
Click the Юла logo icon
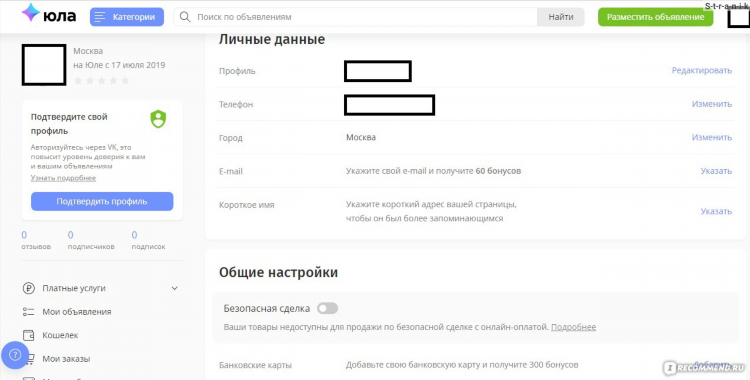(31, 13)
